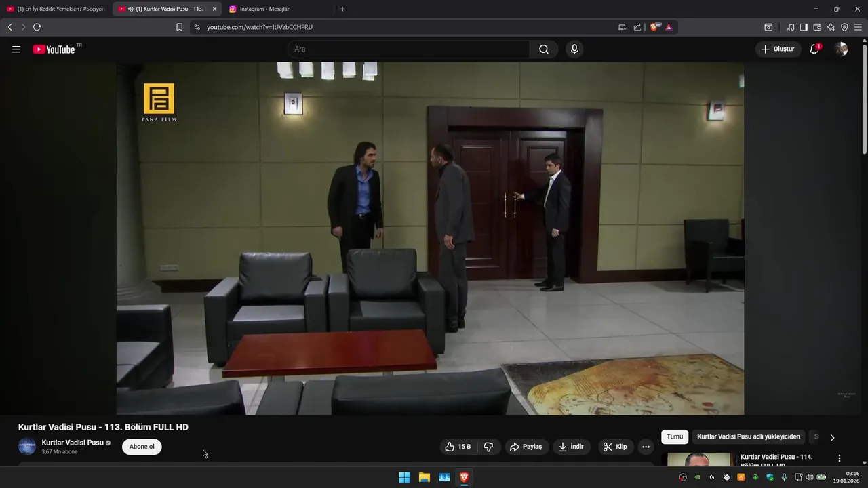Screen dimensions: 868x488
Task: Open the Brave VPN shield icon
Action: click(844, 27)
